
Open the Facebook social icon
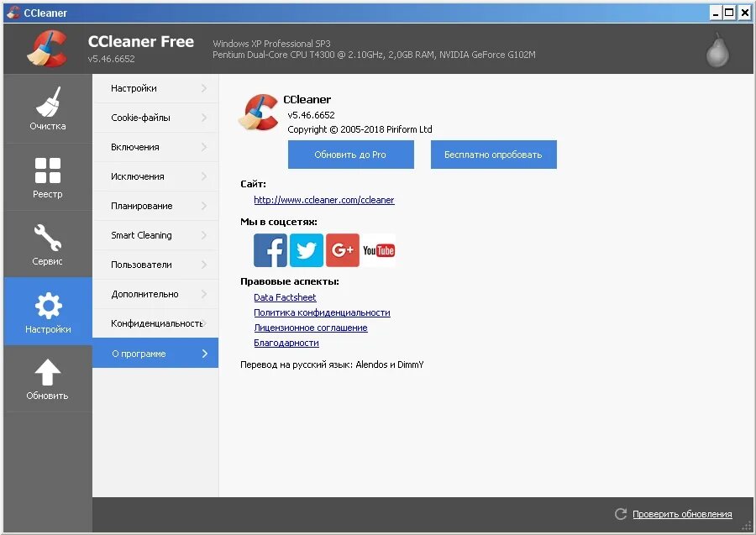tap(270, 250)
